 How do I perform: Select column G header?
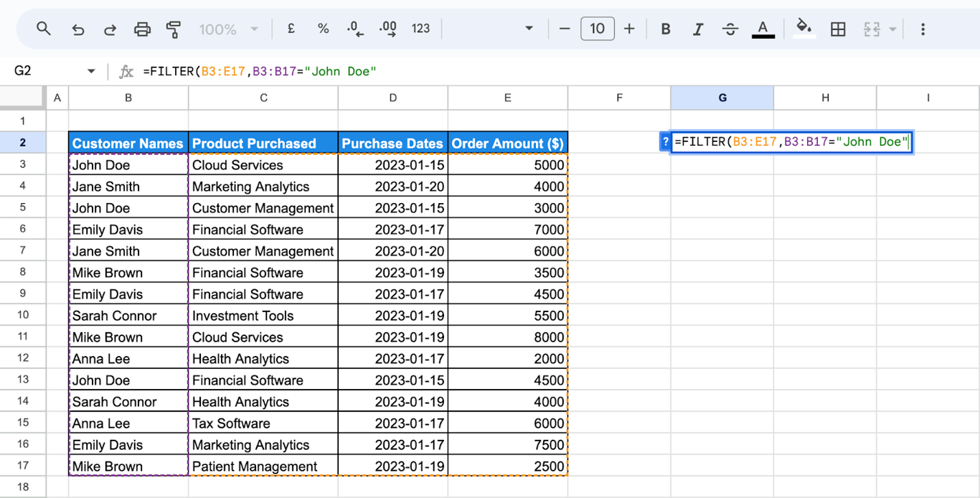(722, 98)
